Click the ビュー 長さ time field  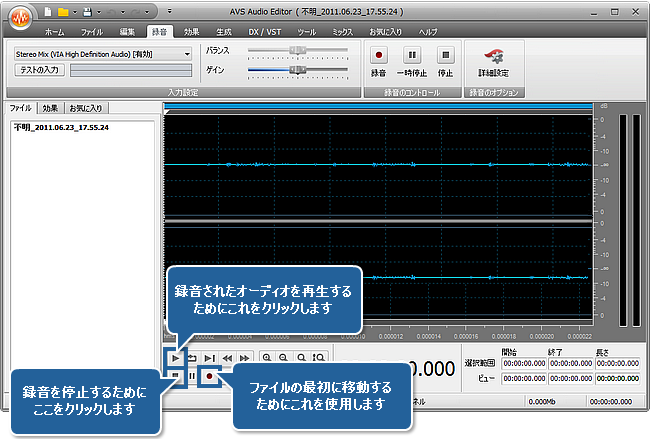(618, 378)
